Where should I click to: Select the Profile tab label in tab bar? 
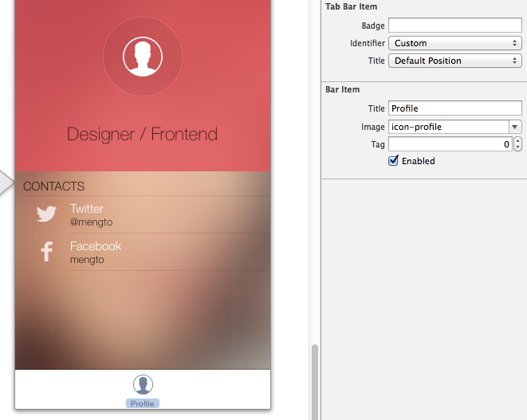pyautogui.click(x=143, y=404)
